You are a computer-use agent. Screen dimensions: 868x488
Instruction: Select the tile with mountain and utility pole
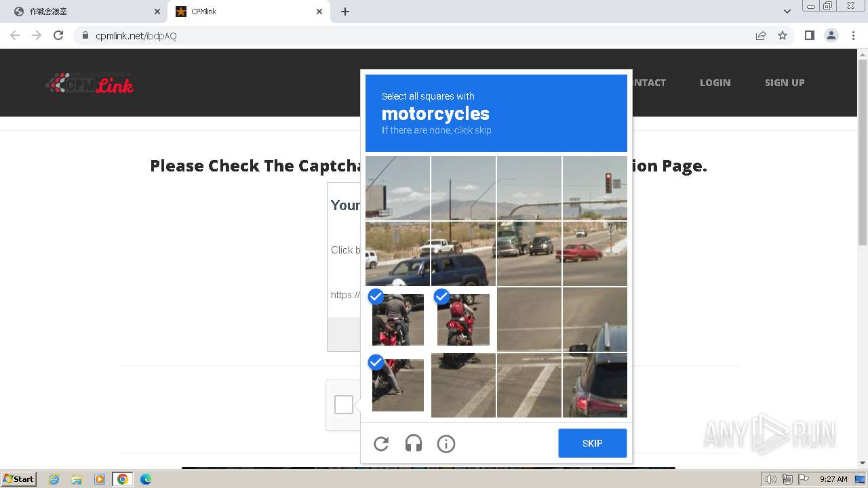(463, 188)
